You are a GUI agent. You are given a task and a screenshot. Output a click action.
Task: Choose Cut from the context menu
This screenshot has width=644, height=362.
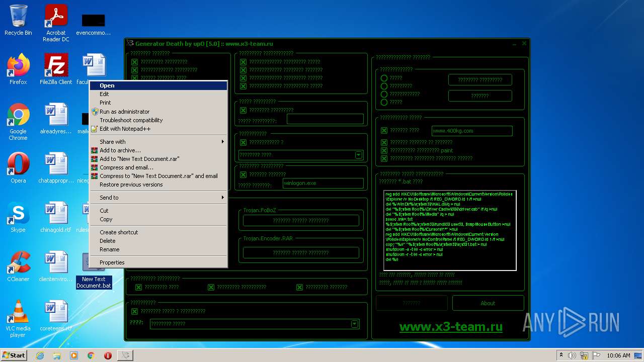[x=158, y=211]
